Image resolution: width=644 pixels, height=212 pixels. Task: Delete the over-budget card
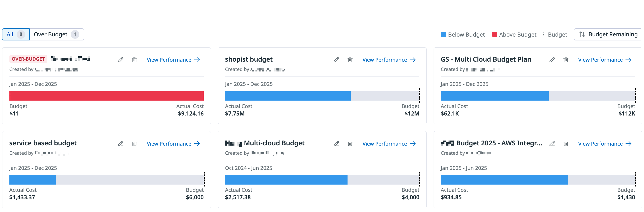point(134,60)
